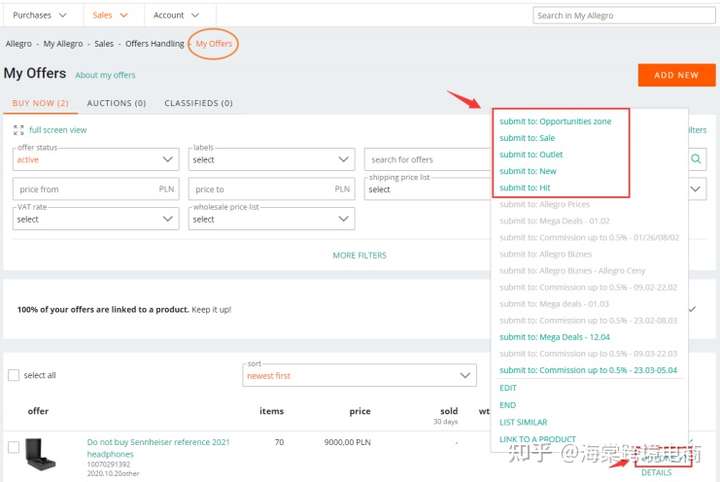Click the Search in My Allegro field
Screen dimensions: 720x482
(x=624, y=16)
